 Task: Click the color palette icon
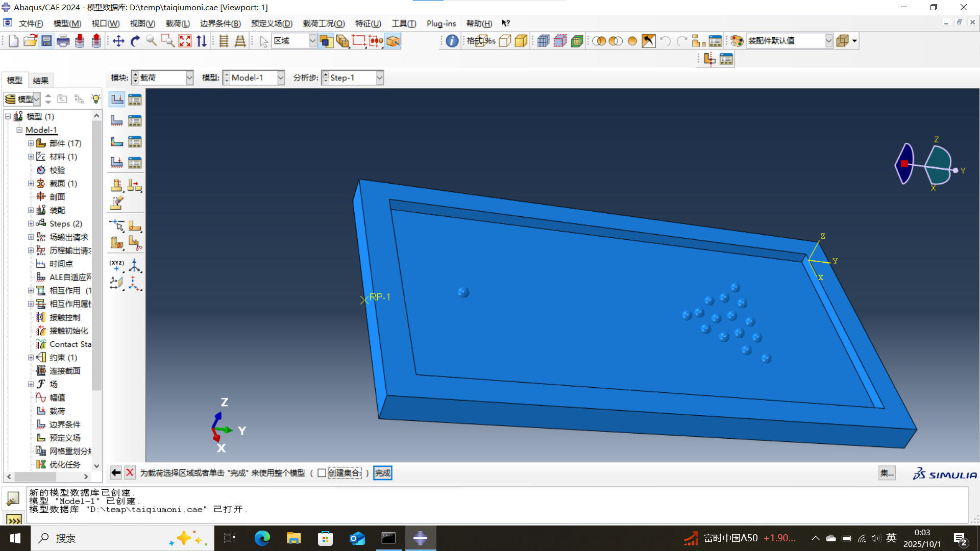(737, 41)
